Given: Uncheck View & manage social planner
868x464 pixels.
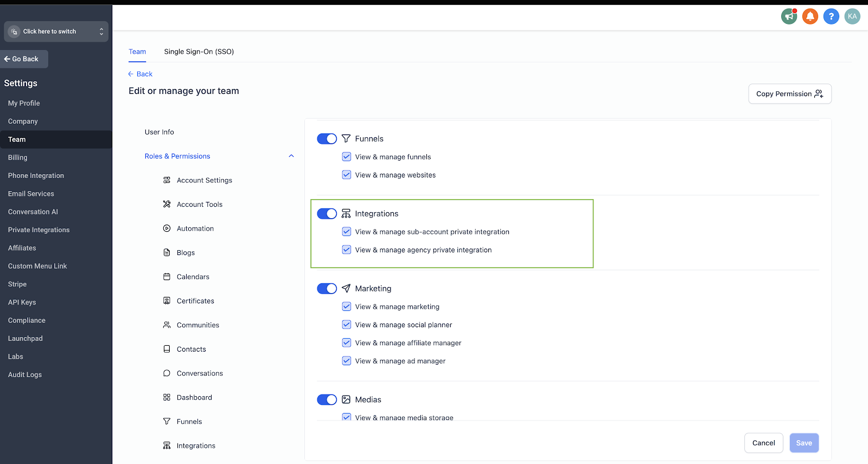Looking at the screenshot, I should (x=347, y=325).
